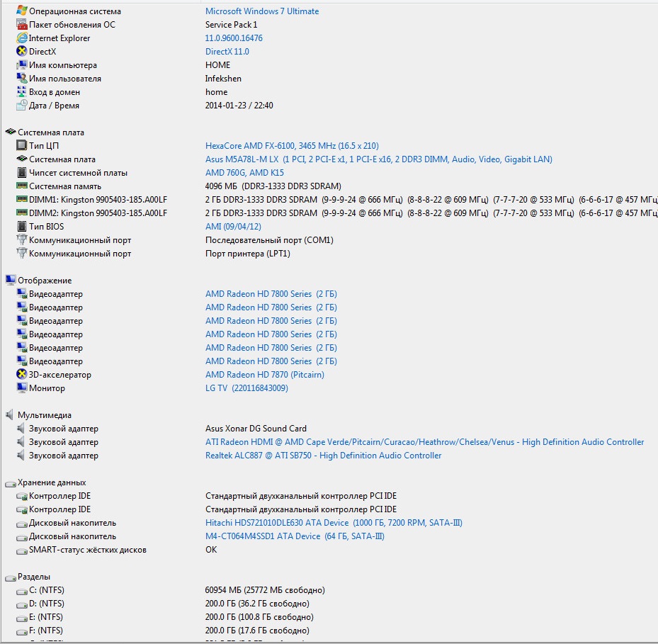Click the OK value of the SMART status

[x=211, y=550]
